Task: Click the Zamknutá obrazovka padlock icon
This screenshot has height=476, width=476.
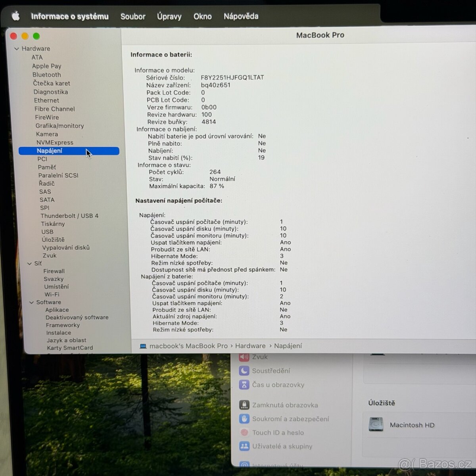Action: tap(244, 405)
